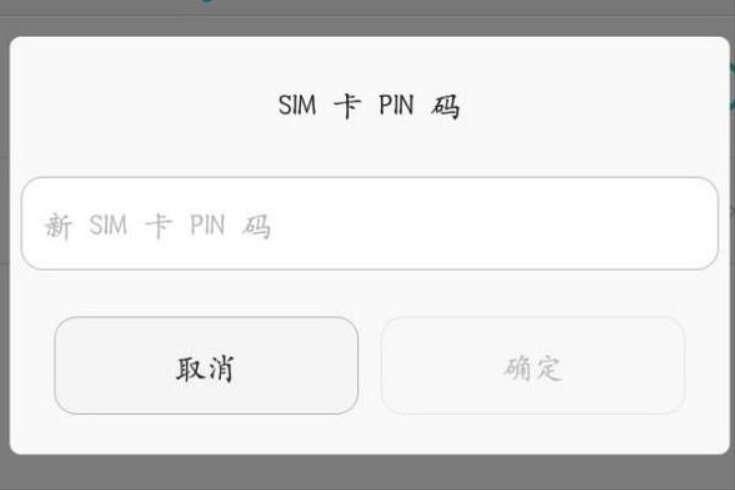
Task: Click blank dialog area beneath the buttons
Action: click(370, 435)
